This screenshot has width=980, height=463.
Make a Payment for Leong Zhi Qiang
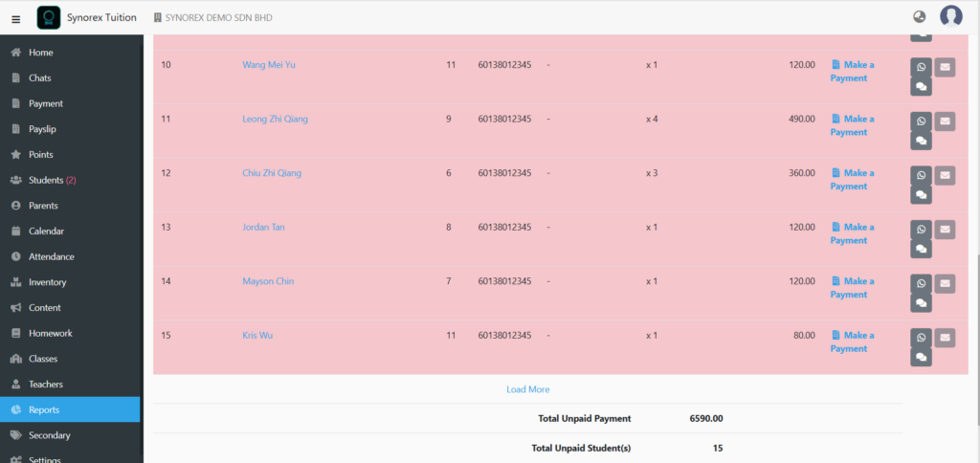point(853,125)
